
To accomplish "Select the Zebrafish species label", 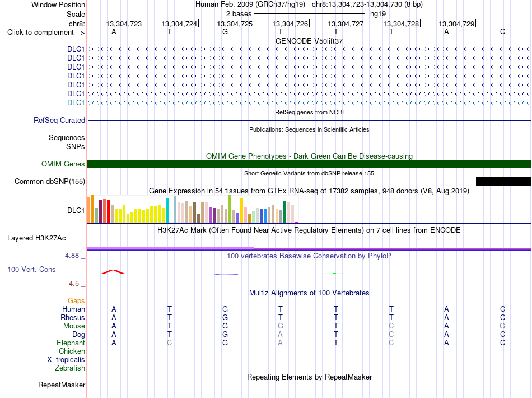I will [70, 368].
